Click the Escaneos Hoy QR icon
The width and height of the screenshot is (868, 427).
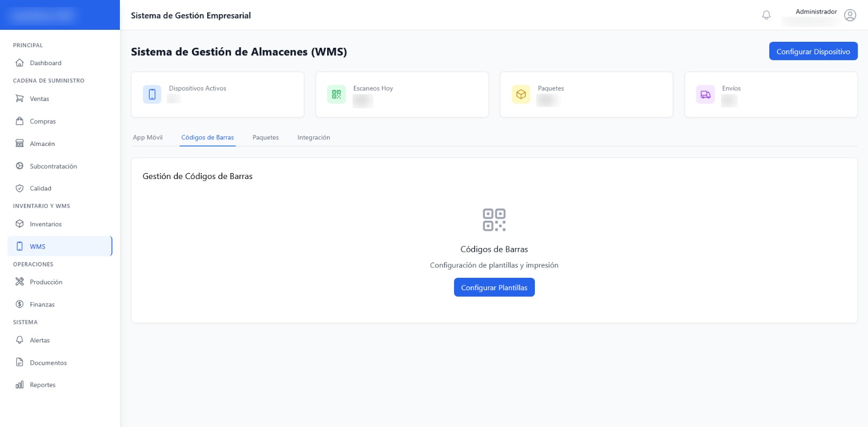(x=336, y=94)
